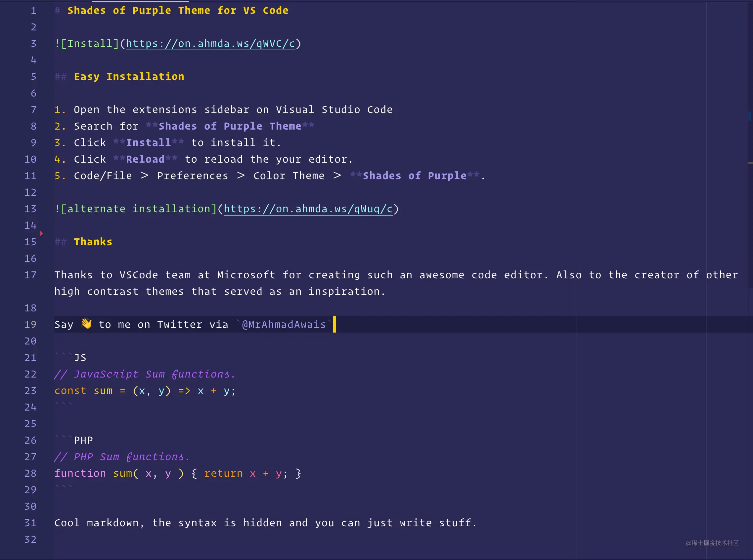Click the "const" keyword in JS block

tap(70, 391)
